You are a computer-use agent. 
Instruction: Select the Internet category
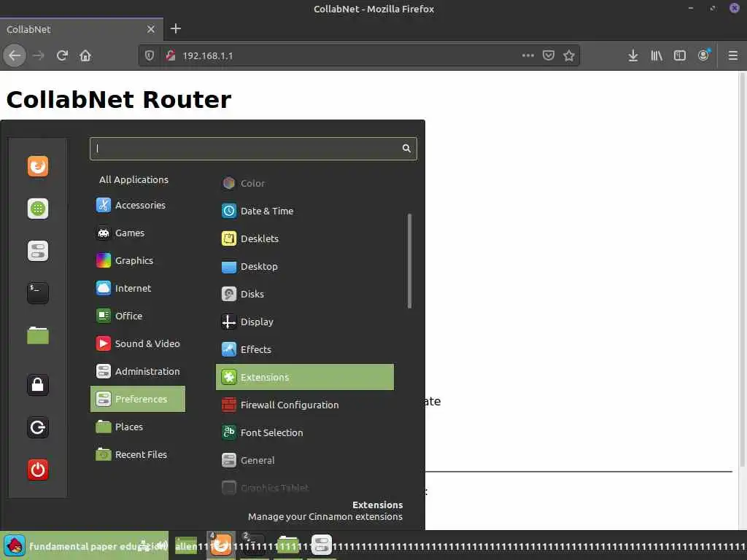(x=138, y=288)
